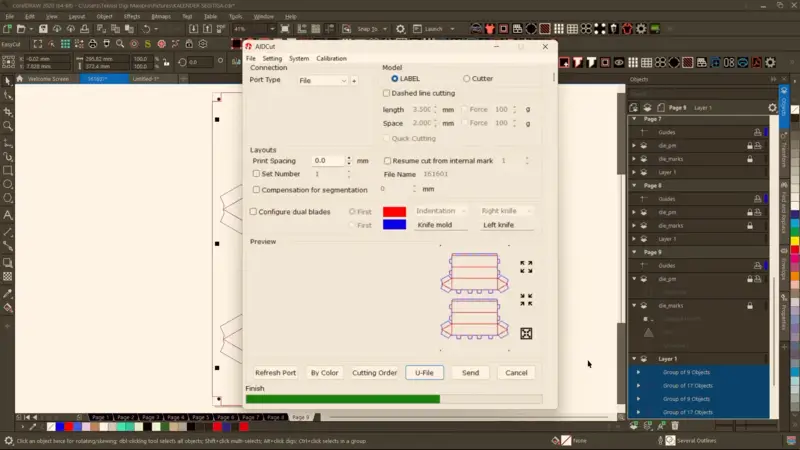Select the Crop tool in toolbox
Image resolution: width=800 pixels, height=450 pixels.
[8, 111]
